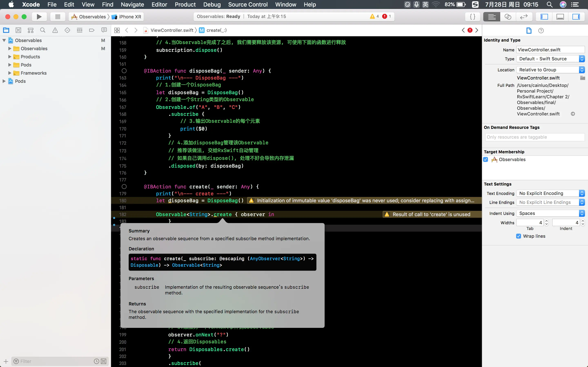Click the Run (play) button
The height and width of the screenshot is (367, 588).
point(39,17)
